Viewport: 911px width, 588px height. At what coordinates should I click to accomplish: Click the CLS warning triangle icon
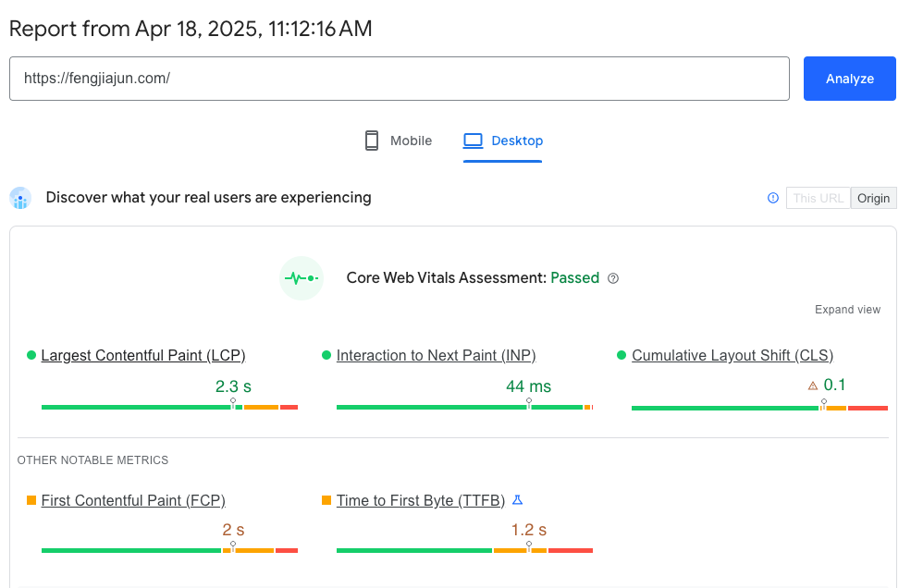click(813, 386)
